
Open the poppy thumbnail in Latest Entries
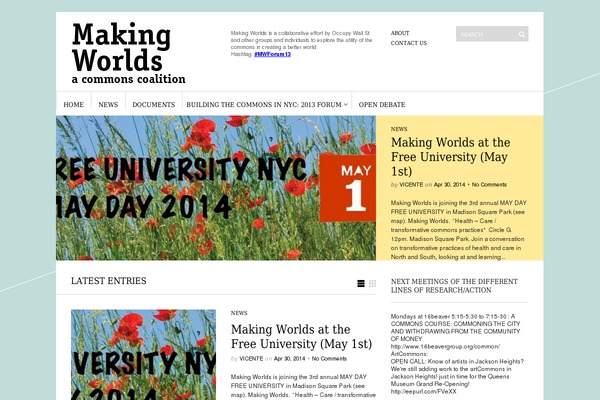click(143, 354)
